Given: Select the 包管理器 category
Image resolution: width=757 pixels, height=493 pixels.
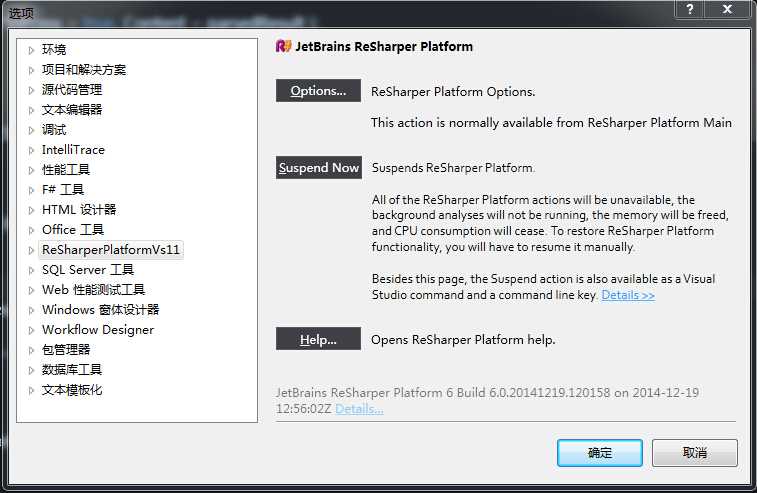Looking at the screenshot, I should pos(66,350).
